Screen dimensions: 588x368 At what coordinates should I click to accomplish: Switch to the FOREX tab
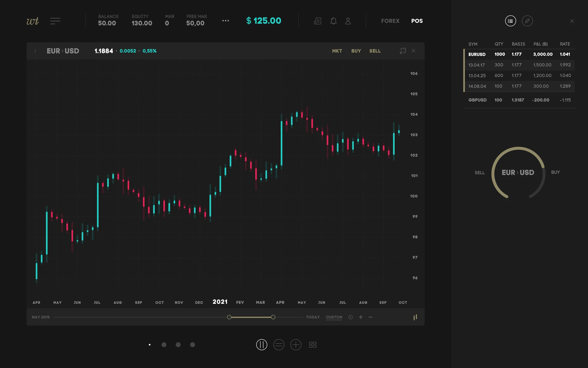pos(390,21)
